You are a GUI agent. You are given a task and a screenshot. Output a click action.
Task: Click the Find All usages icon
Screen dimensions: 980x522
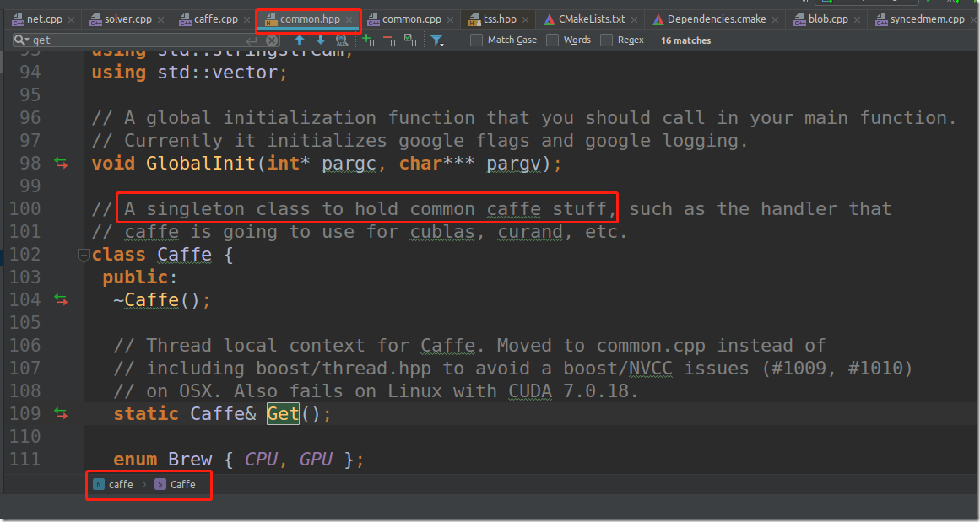click(x=342, y=40)
